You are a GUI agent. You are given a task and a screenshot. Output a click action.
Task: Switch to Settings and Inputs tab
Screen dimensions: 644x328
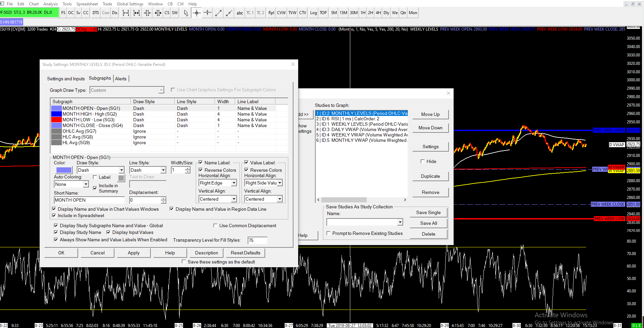(x=66, y=79)
